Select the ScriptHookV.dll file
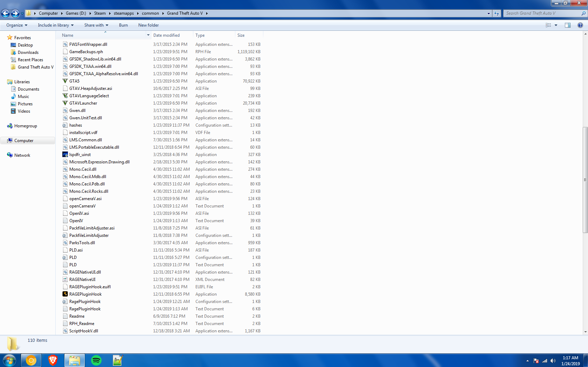The height and width of the screenshot is (367, 588). coord(84,331)
